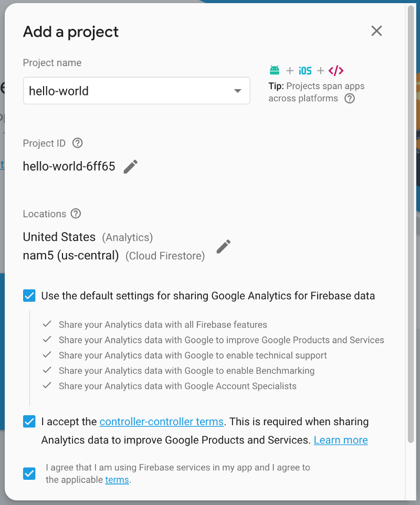Click the nam5 (us-central) location text
This screenshot has height=505, width=420.
coord(71,256)
